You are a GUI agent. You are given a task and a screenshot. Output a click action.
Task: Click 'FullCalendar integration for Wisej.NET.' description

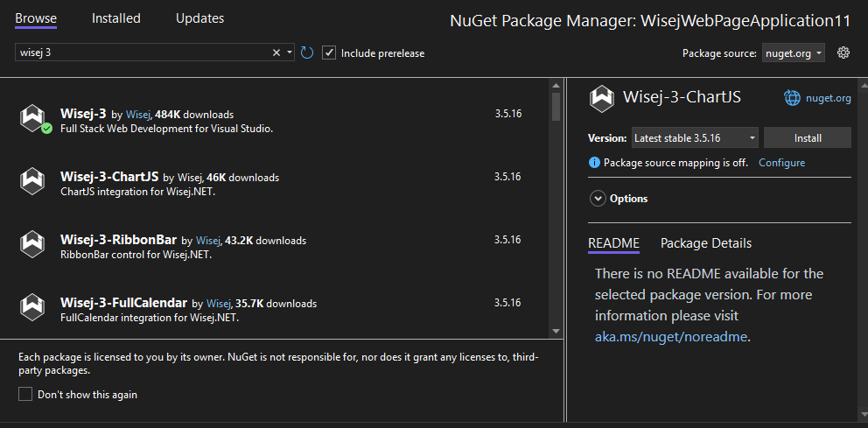coord(150,319)
